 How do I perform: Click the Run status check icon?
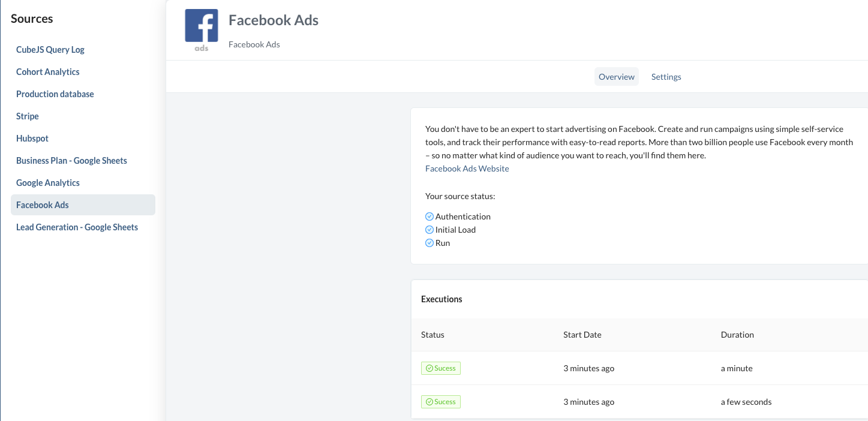coord(430,243)
